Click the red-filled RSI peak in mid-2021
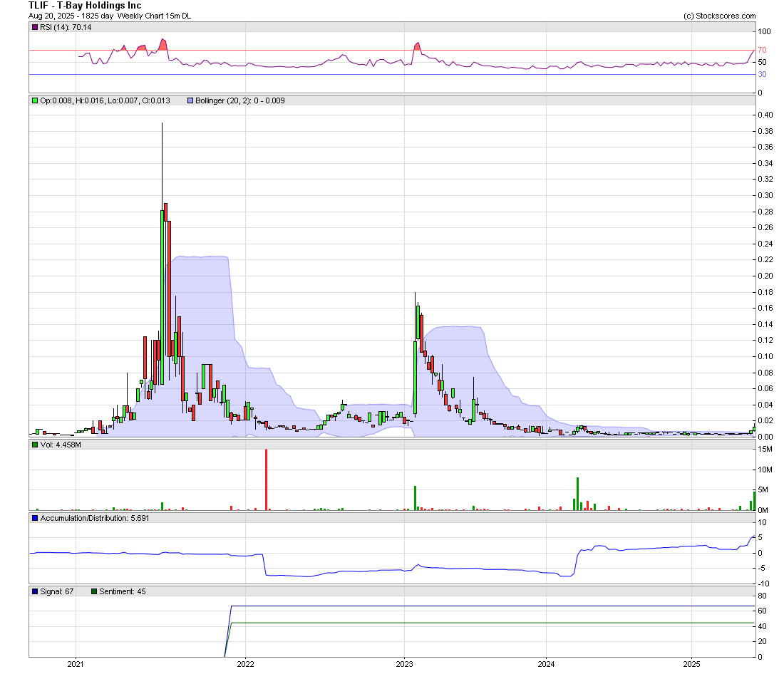This screenshot has height=679, width=784. pos(163,44)
